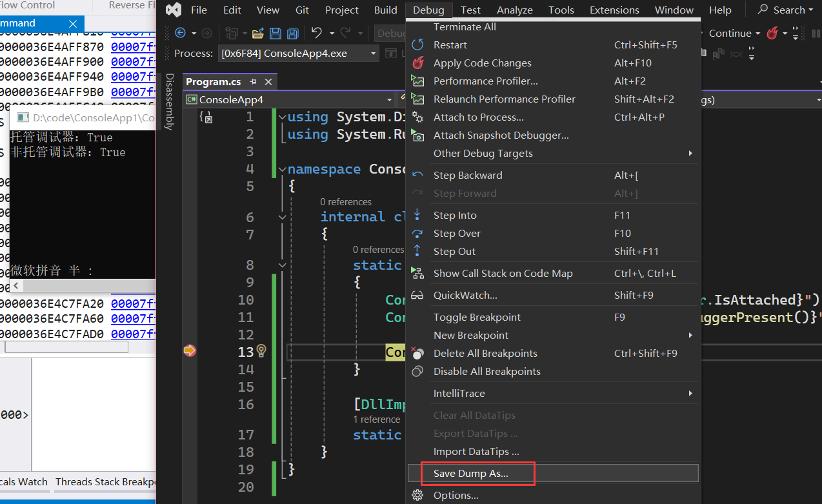Click the 00007f link in row 0000036E4C7FA20

133,304
